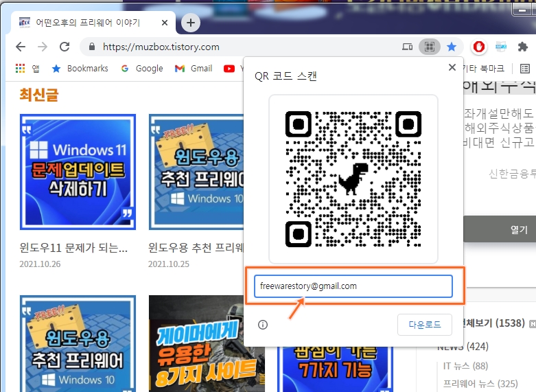Close the 어떤오후의 프리웨어 이야기 tab
Viewport: 536px width, 392px height.
tap(165, 23)
